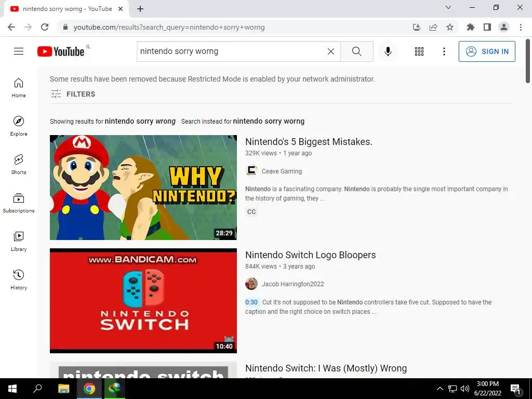
Task: Jump to the 0:30 timestamp
Action: [x=251, y=302]
